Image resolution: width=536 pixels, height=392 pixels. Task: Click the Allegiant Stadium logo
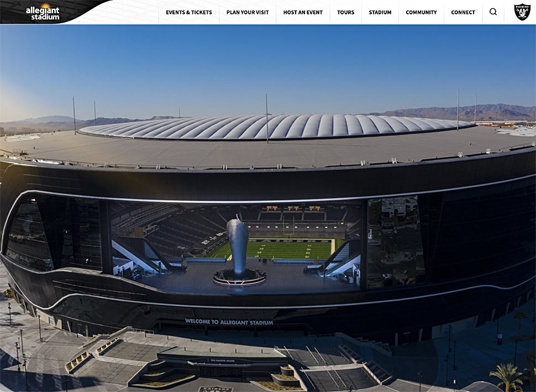coord(43,11)
